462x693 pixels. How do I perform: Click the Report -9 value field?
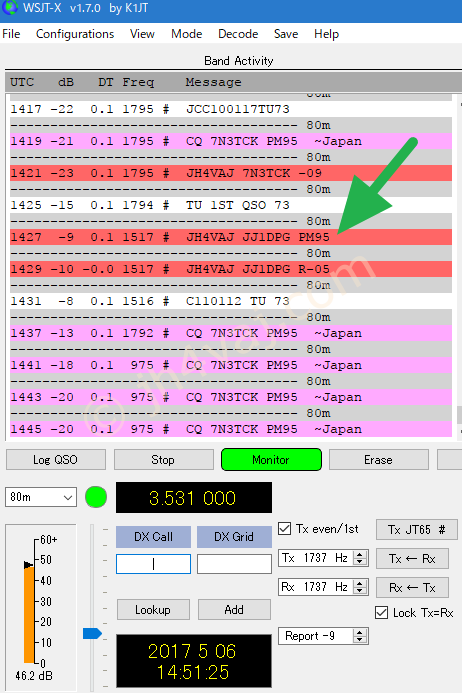point(317,636)
